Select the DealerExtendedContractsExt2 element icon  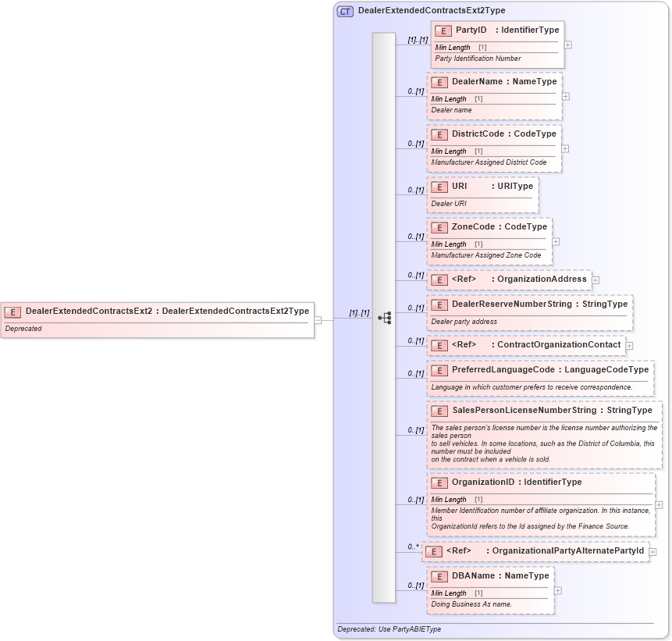(11, 312)
